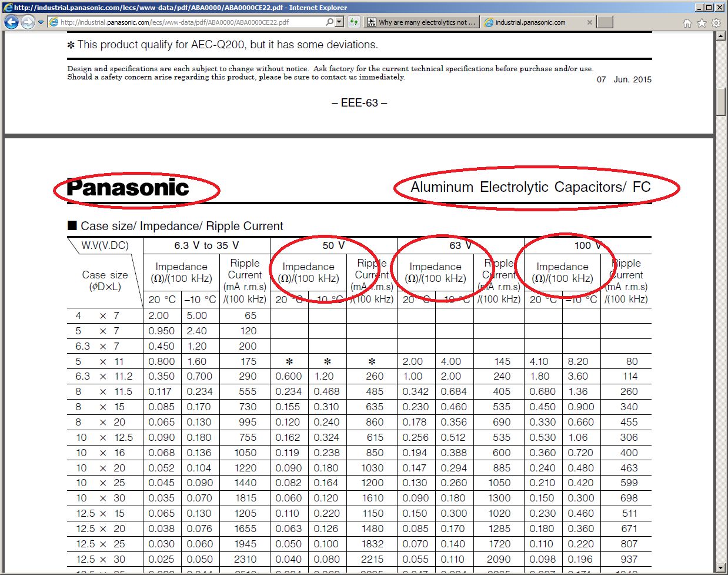Click ripple current value '2090'
This screenshot has height=575, width=728.
(499, 559)
